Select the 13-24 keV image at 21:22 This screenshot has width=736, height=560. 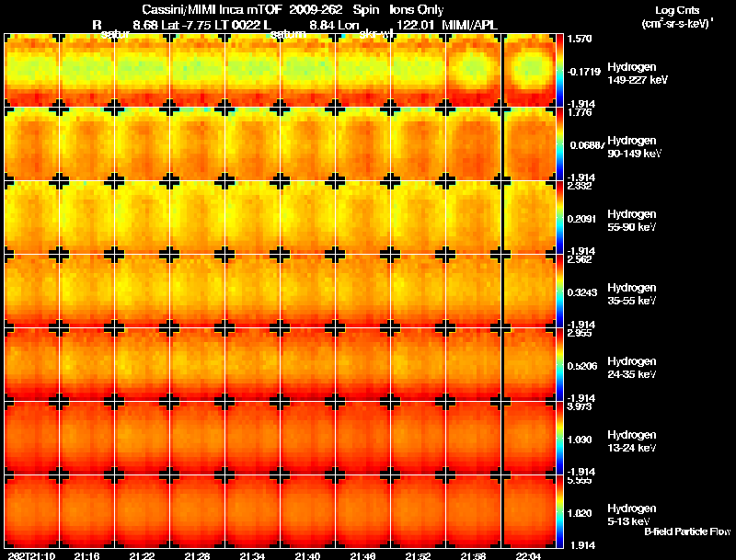tap(143, 439)
